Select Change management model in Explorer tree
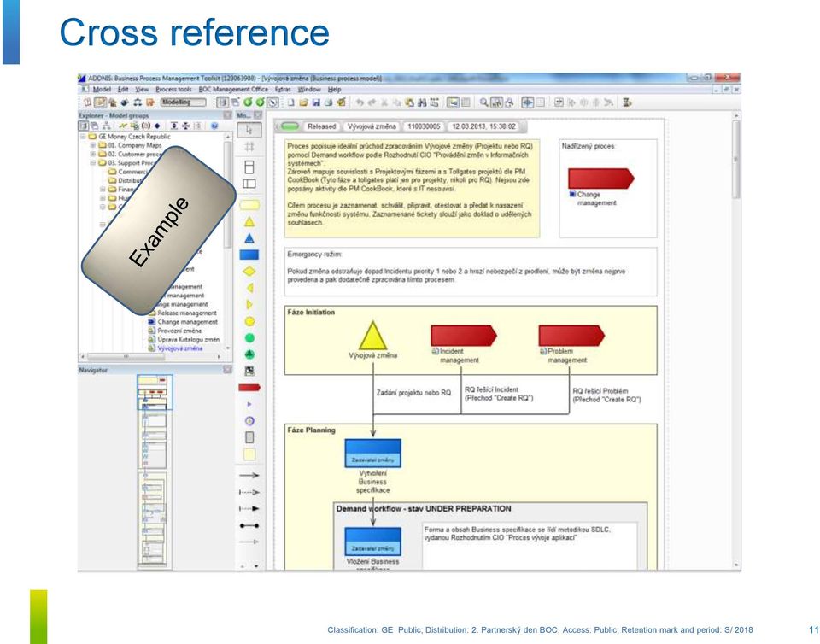 pos(187,322)
